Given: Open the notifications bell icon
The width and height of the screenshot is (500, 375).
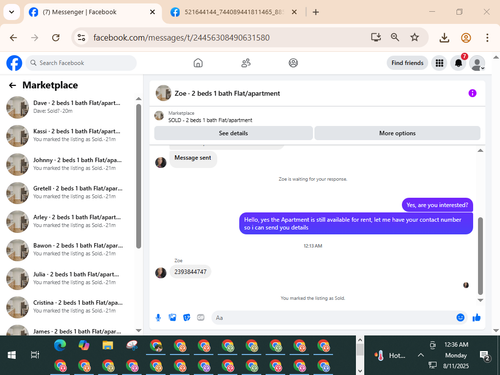Looking at the screenshot, I should coord(459,63).
